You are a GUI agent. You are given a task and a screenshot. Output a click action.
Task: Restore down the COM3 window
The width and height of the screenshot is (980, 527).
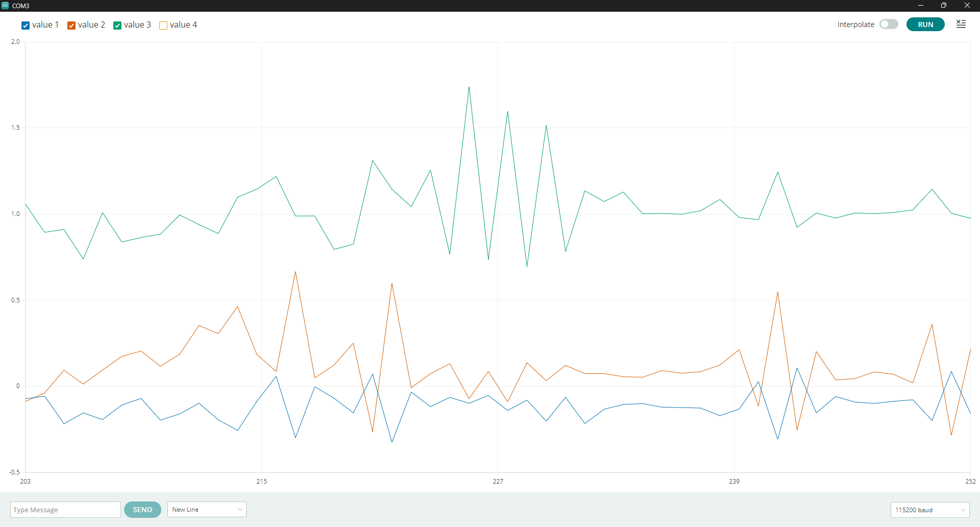(944, 6)
